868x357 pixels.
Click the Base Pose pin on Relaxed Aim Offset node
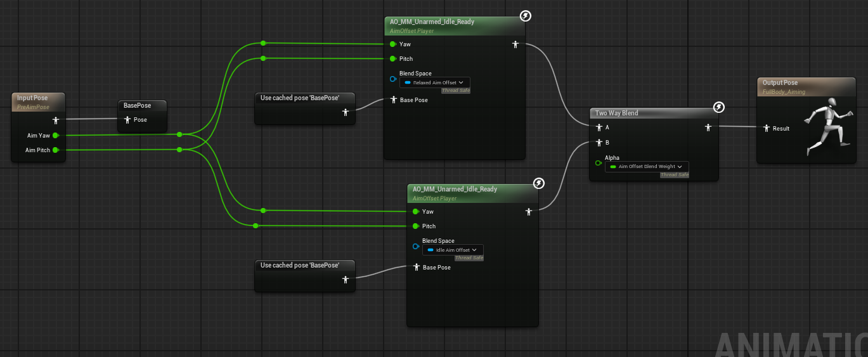(394, 100)
